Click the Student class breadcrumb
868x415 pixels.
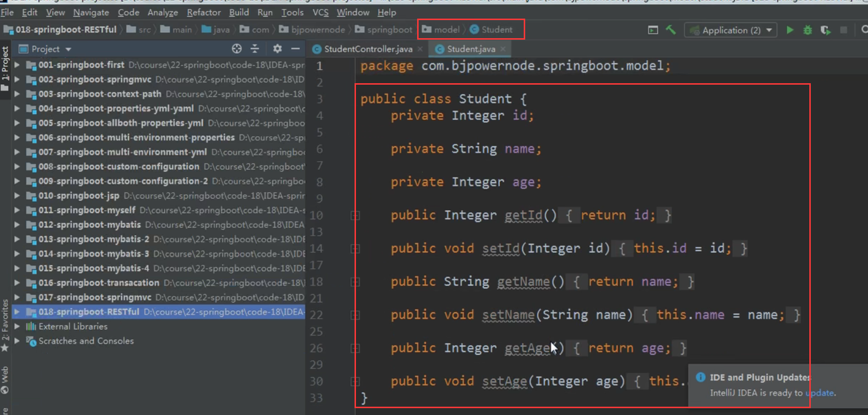pos(491,29)
